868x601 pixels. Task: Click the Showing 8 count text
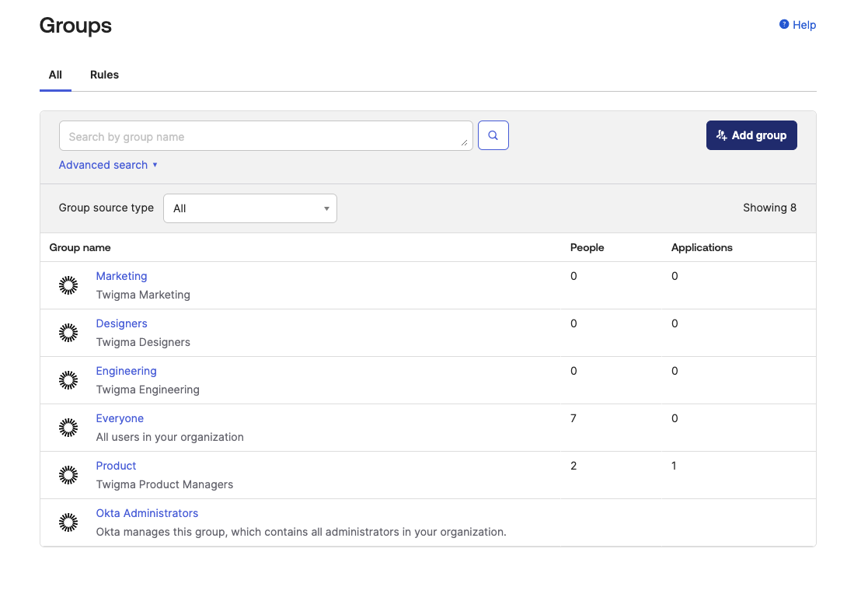click(x=769, y=208)
